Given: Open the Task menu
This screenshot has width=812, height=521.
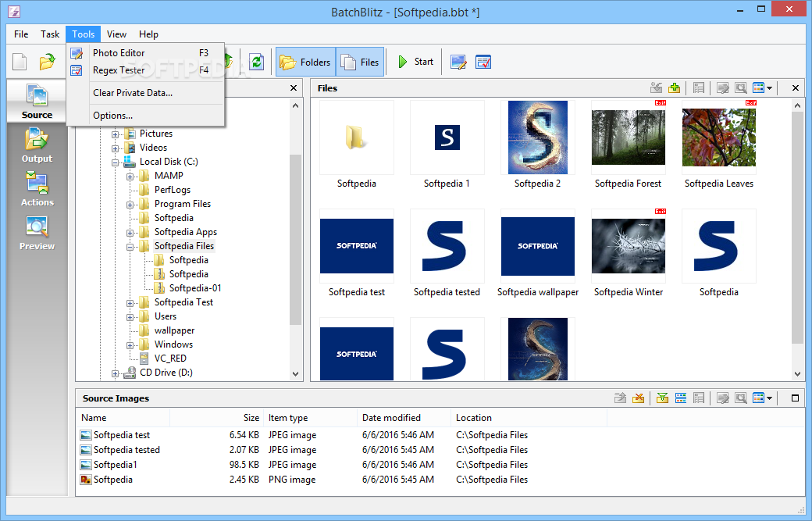Looking at the screenshot, I should (50, 34).
